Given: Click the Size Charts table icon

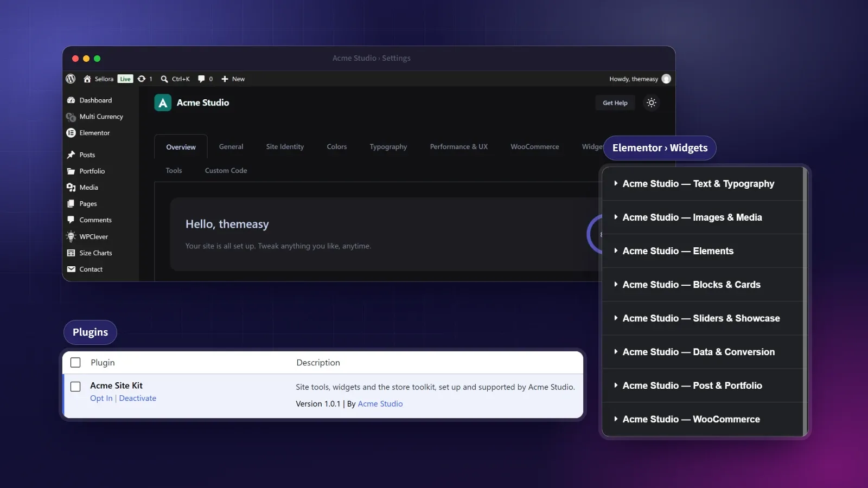Looking at the screenshot, I should click(x=71, y=253).
